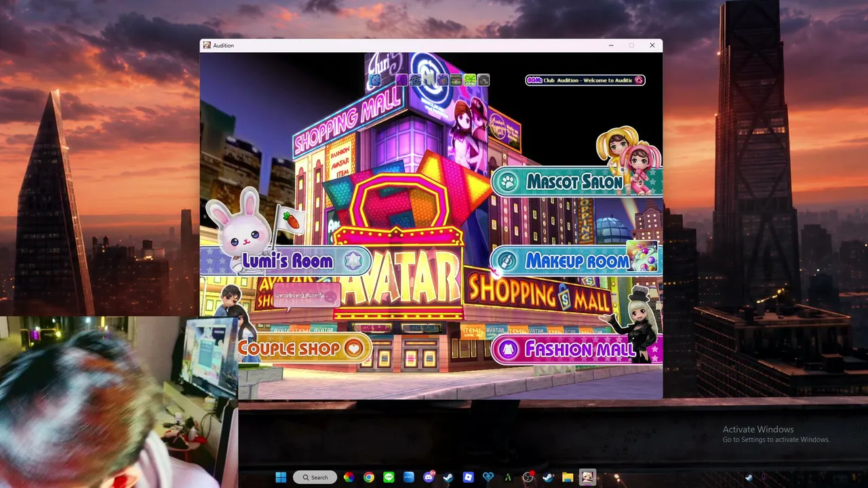Open the gear settings icon in Audition
Image resolution: width=868 pixels, height=488 pixels.
[374, 80]
